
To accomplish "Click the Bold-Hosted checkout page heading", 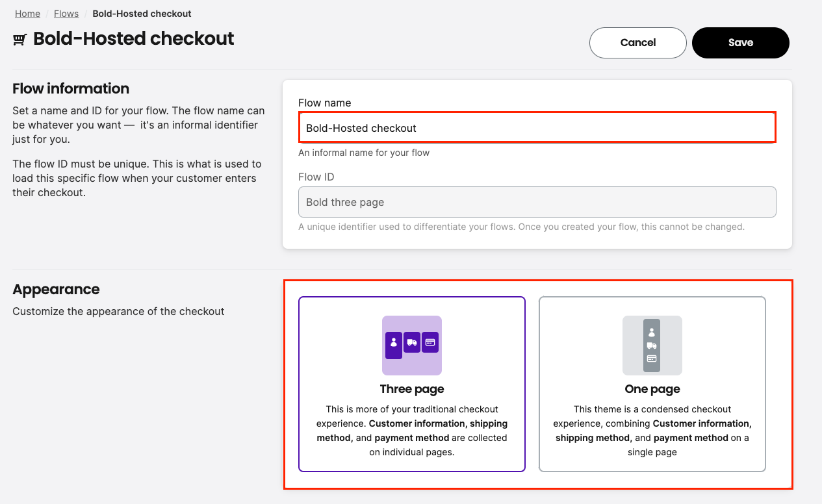I will (133, 38).
